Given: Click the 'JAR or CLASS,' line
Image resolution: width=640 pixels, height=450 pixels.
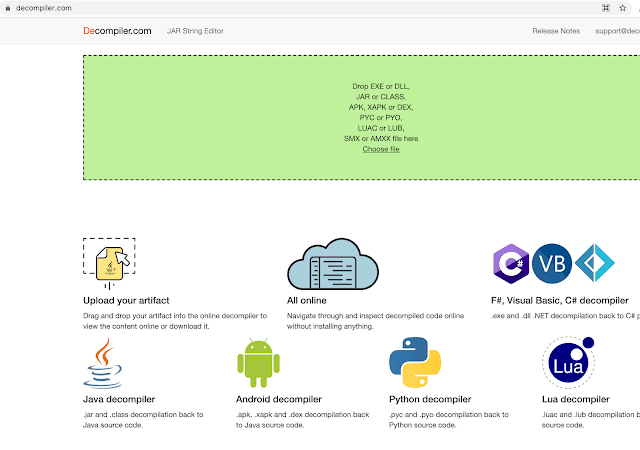Looking at the screenshot, I should pyautogui.click(x=381, y=97).
